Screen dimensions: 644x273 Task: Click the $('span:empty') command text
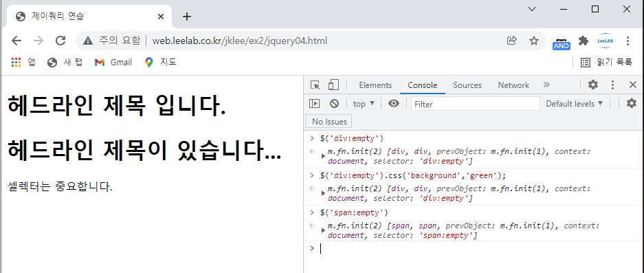(354, 213)
